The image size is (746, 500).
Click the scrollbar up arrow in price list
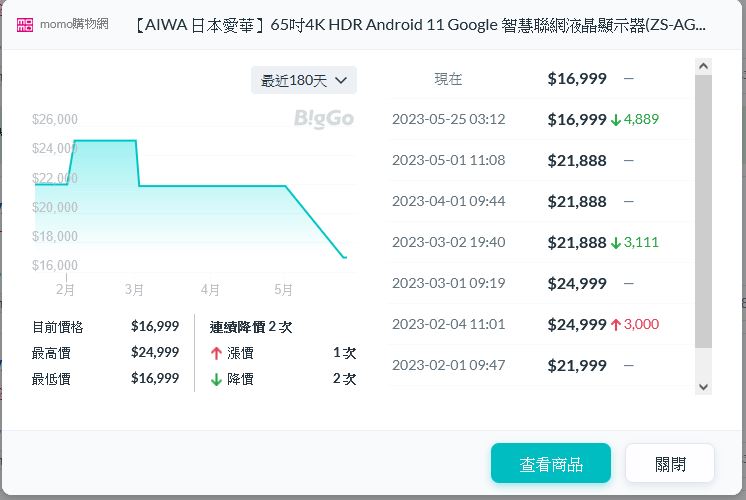pyautogui.click(x=702, y=67)
